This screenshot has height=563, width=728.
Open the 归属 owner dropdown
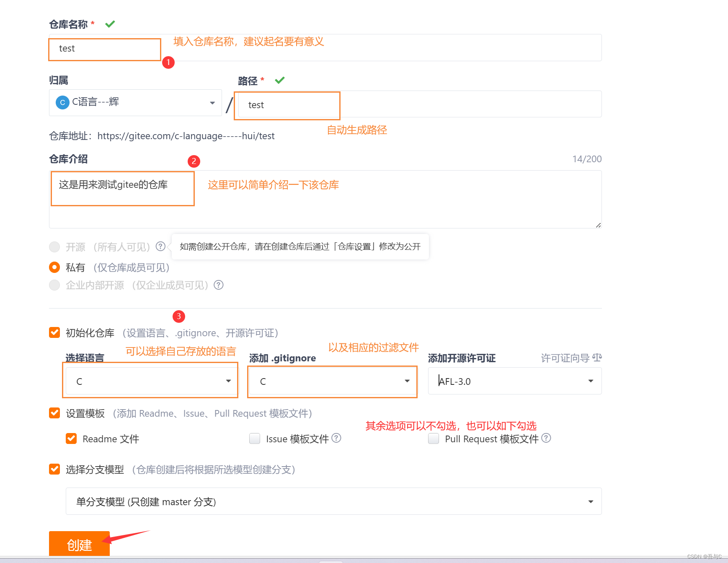click(212, 103)
